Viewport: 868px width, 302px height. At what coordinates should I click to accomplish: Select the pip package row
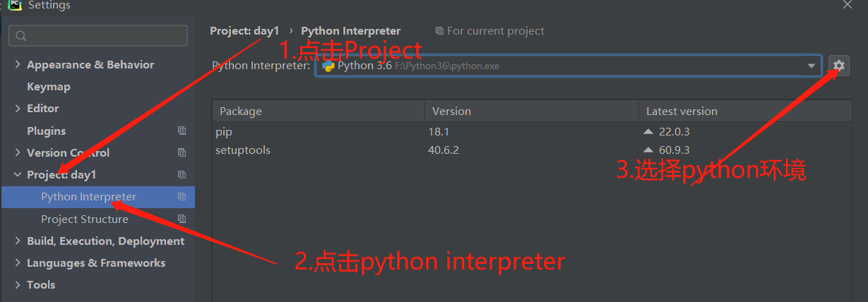pos(318,131)
